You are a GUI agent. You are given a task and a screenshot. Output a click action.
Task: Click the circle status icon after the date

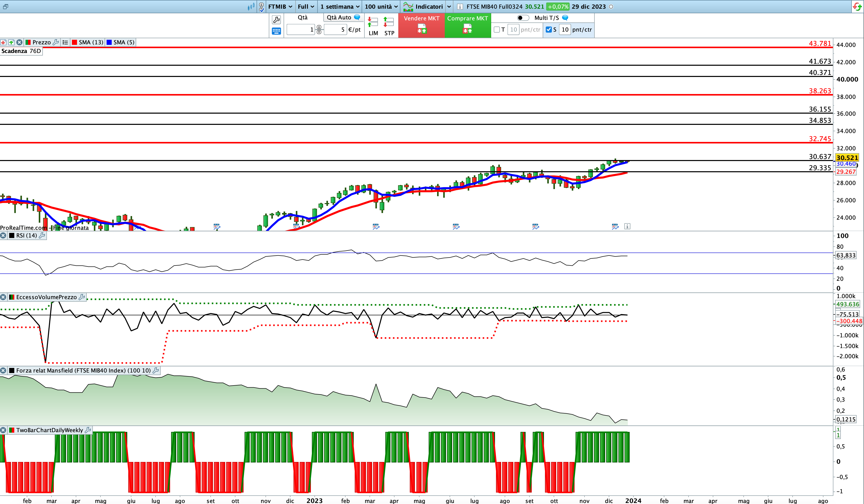click(x=611, y=7)
